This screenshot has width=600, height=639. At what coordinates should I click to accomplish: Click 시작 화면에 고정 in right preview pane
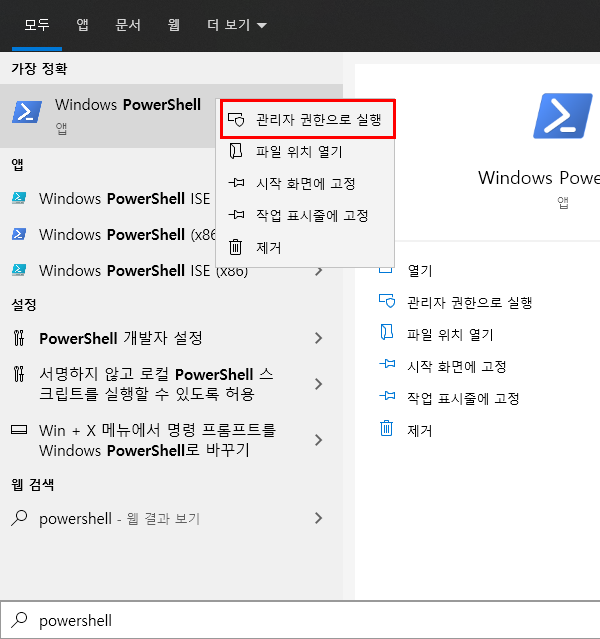click(x=457, y=366)
